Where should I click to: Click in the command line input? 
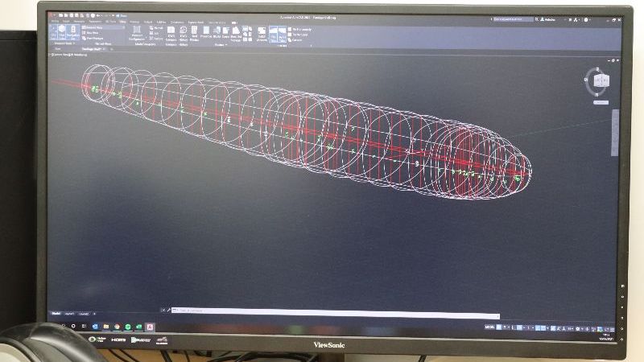coord(336,313)
